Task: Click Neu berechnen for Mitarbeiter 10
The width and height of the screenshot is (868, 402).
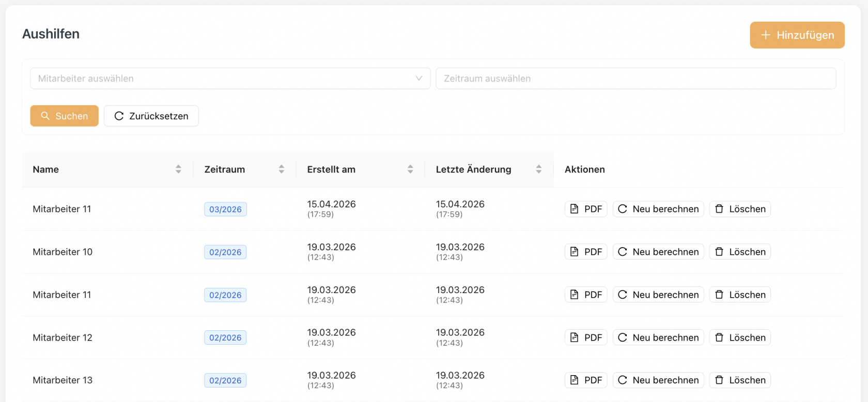Action: (658, 252)
